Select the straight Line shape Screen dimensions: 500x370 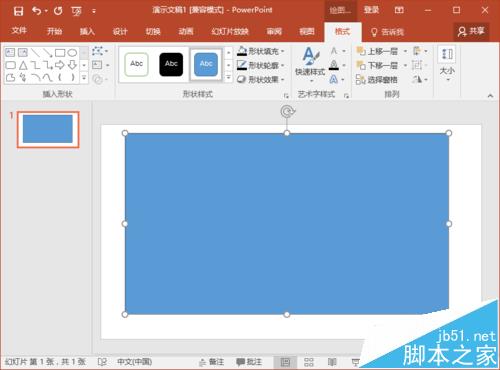click(35, 52)
